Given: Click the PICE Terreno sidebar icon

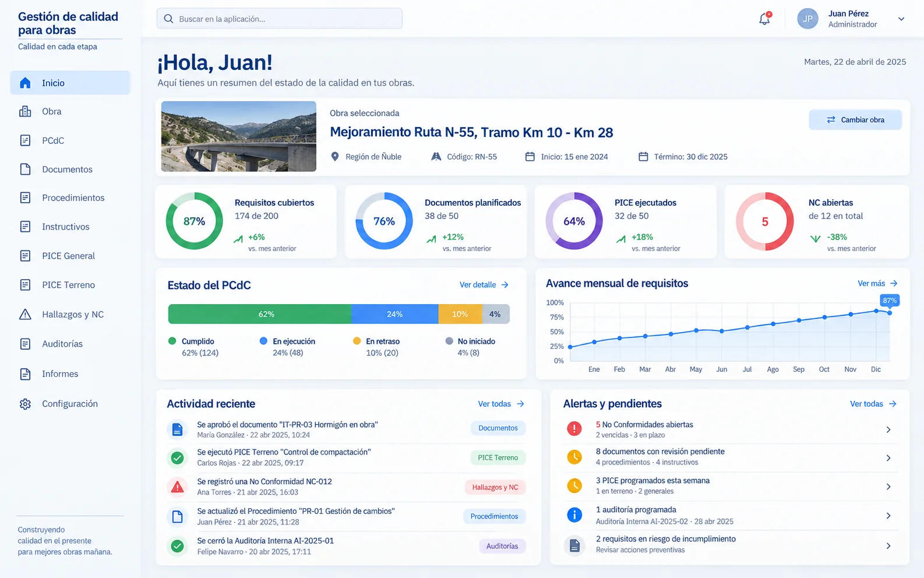Looking at the screenshot, I should [x=25, y=285].
